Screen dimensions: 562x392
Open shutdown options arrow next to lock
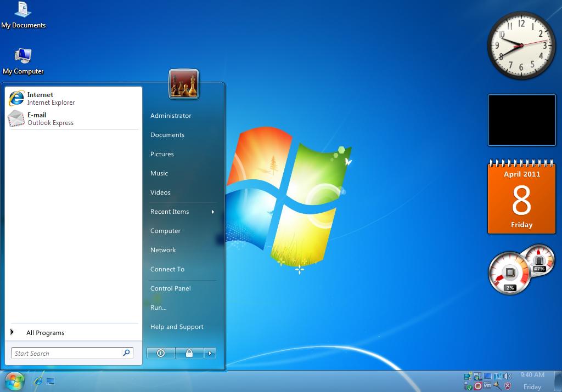tap(210, 354)
